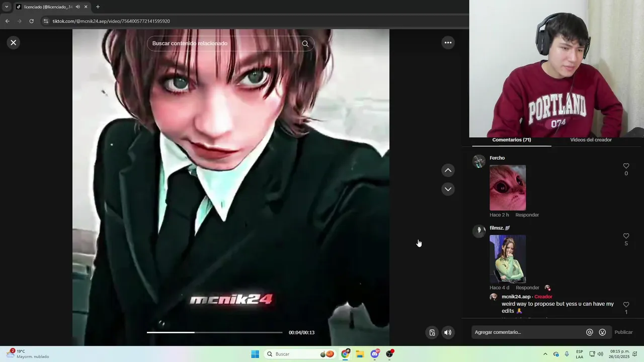Open OBS Studio from the taskbar

389,354
